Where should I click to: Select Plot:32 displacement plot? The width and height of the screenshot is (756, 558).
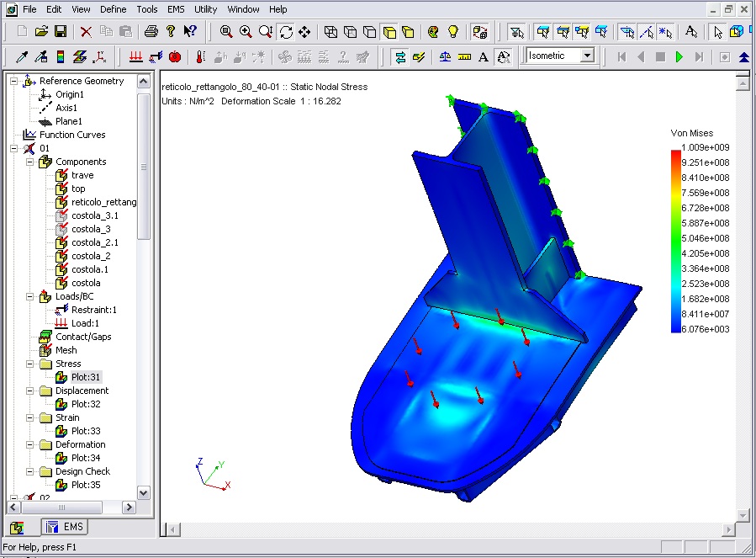(85, 404)
